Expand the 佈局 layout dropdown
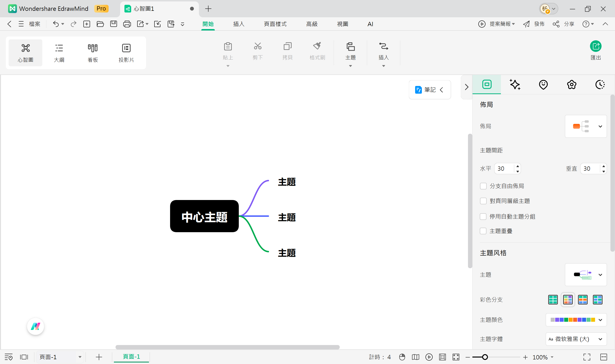The height and width of the screenshot is (364, 615). coord(601,126)
